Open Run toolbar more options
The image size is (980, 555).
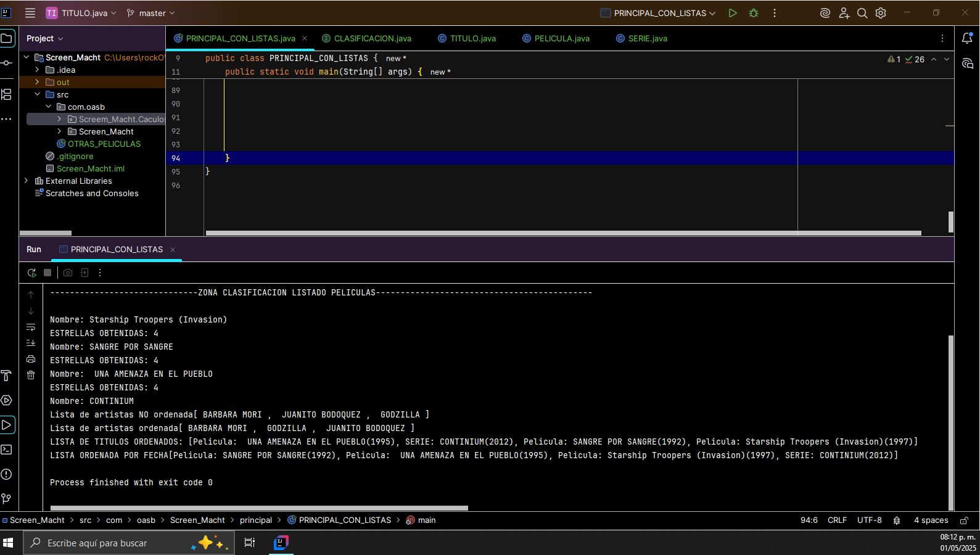point(100,273)
